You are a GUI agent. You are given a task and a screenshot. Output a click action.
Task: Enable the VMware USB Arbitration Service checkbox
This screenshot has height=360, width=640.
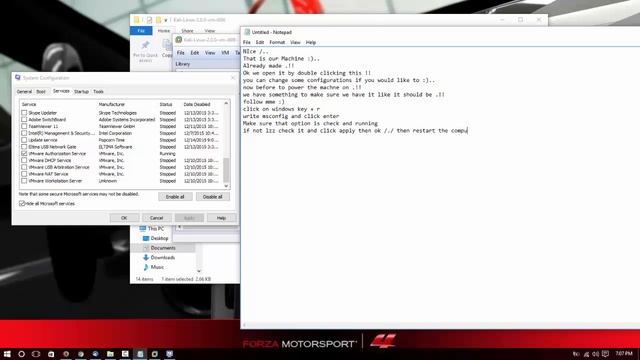(24, 167)
